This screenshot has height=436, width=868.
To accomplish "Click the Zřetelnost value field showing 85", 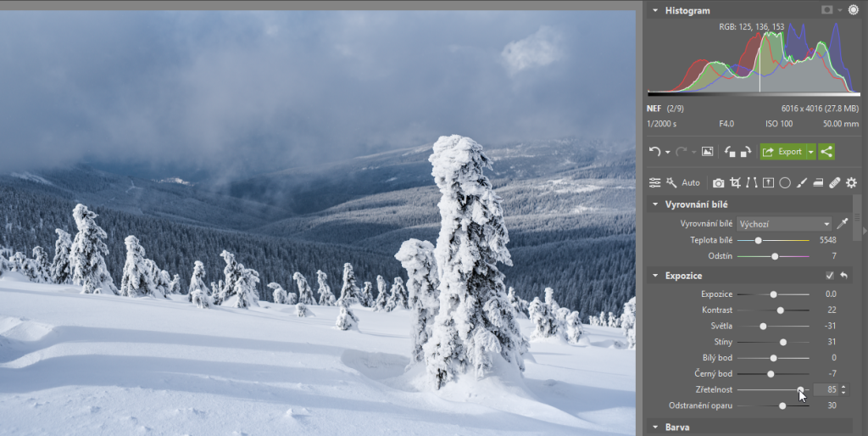I will point(826,389).
